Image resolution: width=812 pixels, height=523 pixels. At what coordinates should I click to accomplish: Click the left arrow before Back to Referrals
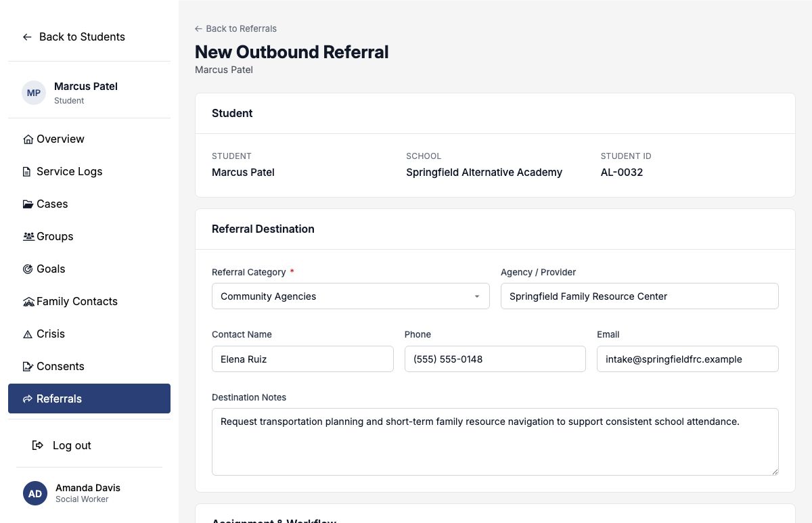[198, 28]
